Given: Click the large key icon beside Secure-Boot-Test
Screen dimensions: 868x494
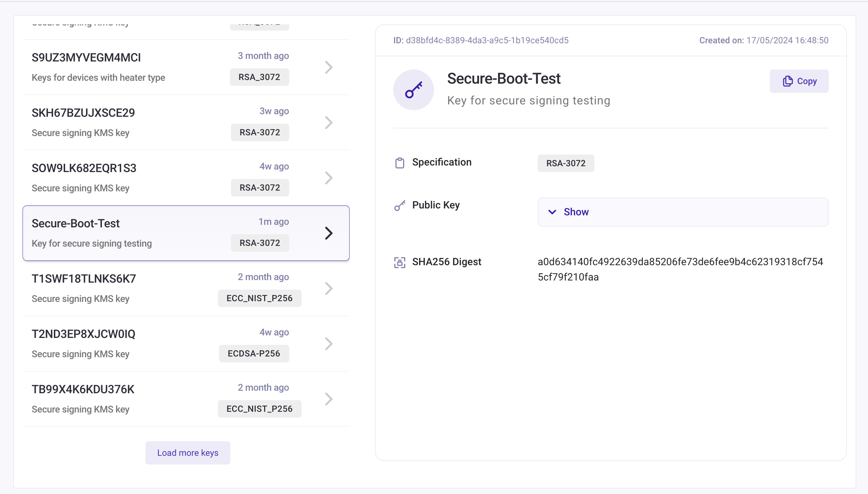Looking at the screenshot, I should click(413, 90).
